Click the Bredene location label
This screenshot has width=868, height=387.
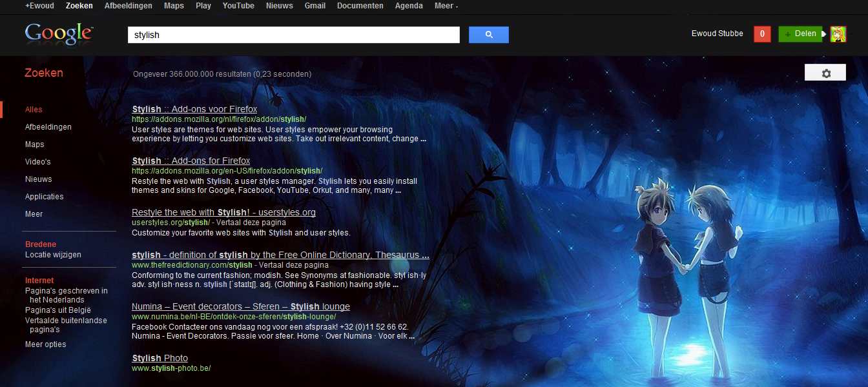(x=41, y=244)
